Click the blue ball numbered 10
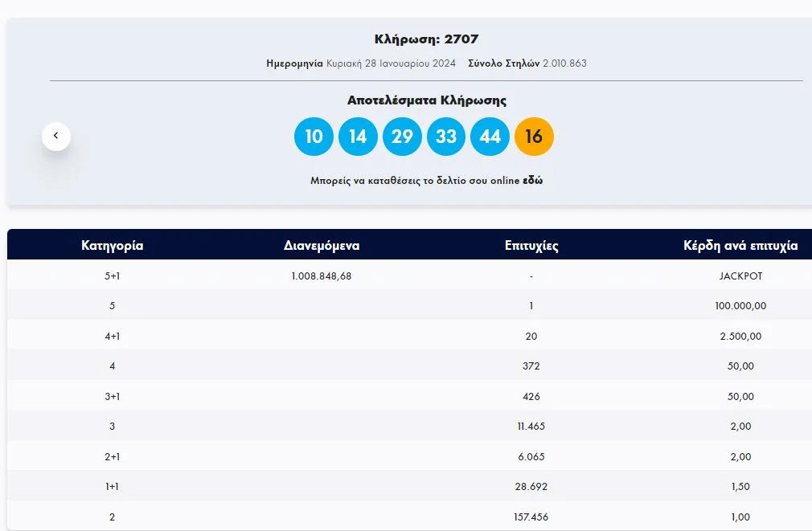Image resolution: width=812 pixels, height=531 pixels. [x=314, y=137]
